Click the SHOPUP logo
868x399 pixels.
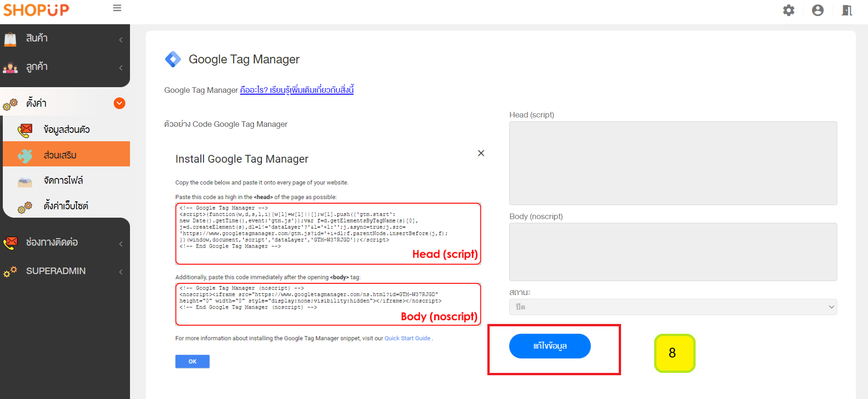36,9
